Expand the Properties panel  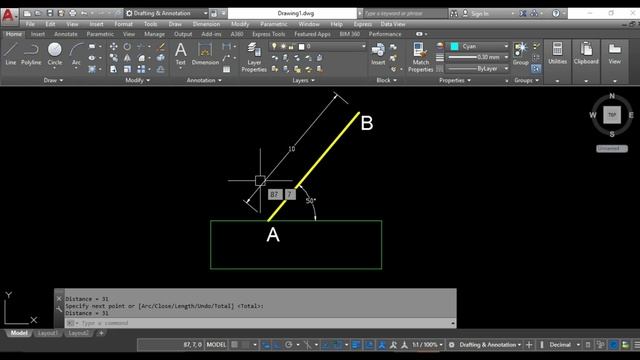click(455, 80)
